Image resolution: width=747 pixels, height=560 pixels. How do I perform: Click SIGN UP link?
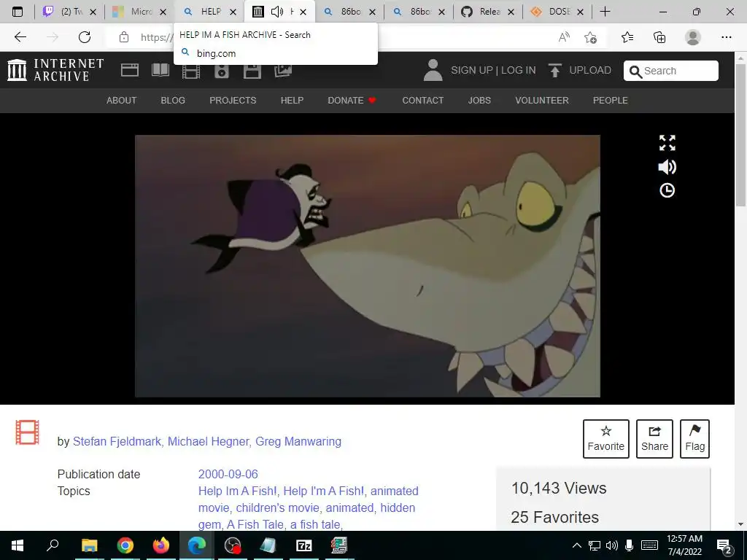pyautogui.click(x=472, y=71)
